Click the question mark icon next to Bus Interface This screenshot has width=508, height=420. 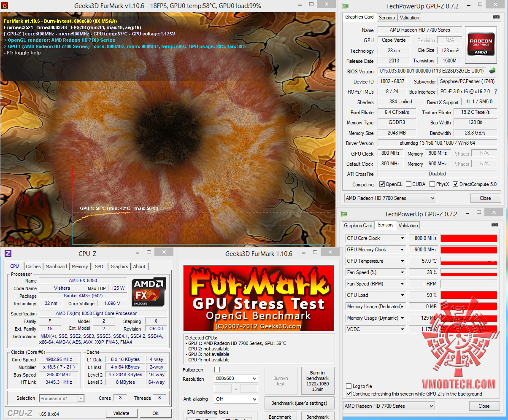pyautogui.click(x=496, y=92)
